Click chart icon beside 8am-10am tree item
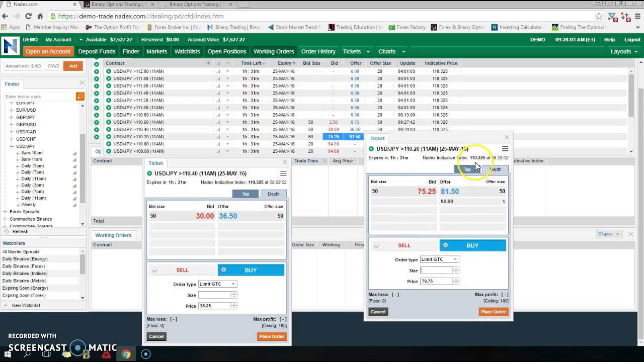This screenshot has height=362, width=644. point(74,153)
